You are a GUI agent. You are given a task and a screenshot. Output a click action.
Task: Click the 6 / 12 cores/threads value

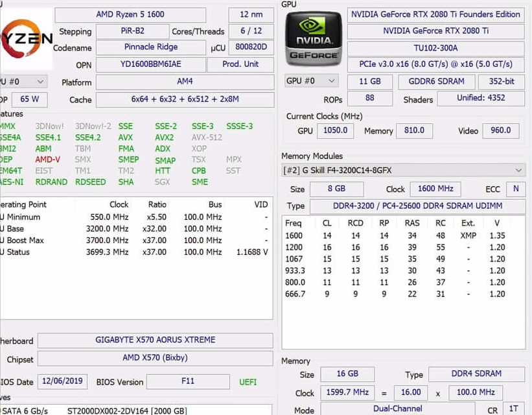coord(251,31)
